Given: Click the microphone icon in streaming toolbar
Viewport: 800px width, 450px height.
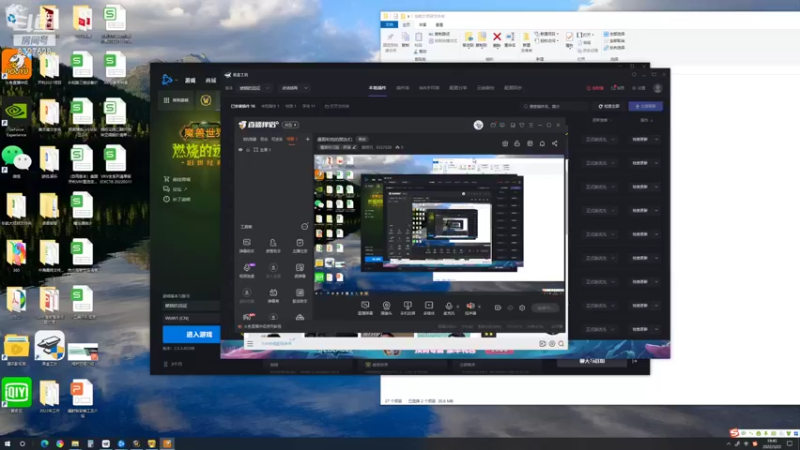Looking at the screenshot, I should [449, 306].
